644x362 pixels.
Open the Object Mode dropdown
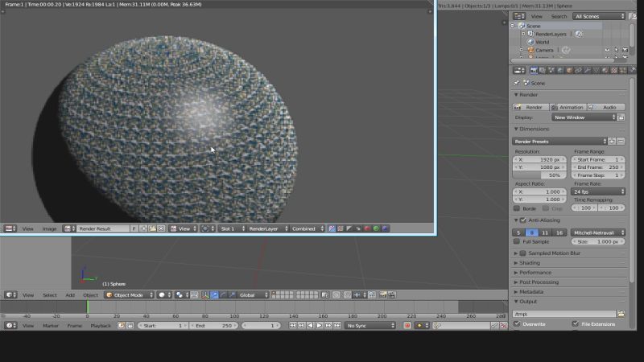coord(129,295)
